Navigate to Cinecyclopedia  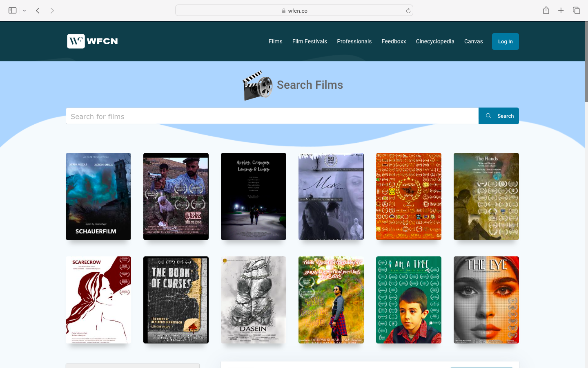point(435,41)
